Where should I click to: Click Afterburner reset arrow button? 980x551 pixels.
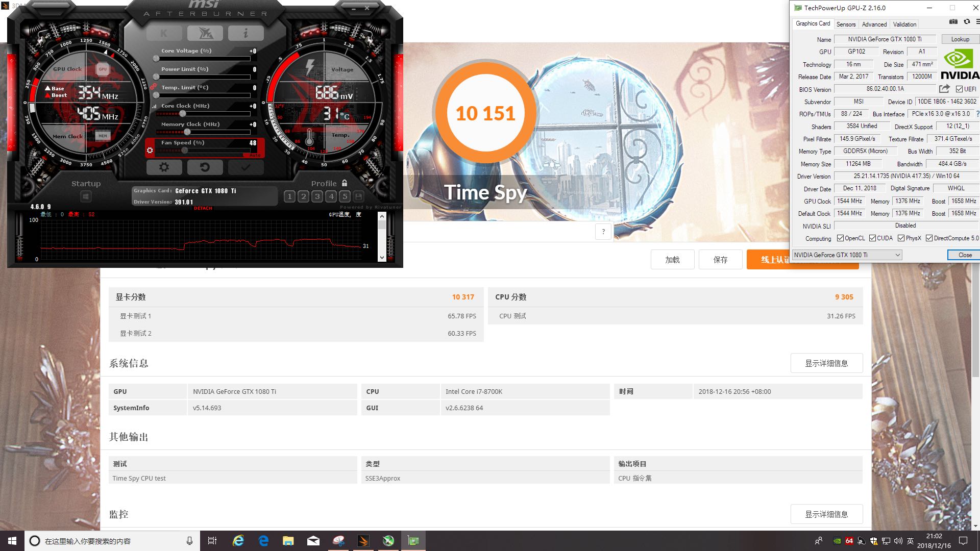pos(205,167)
